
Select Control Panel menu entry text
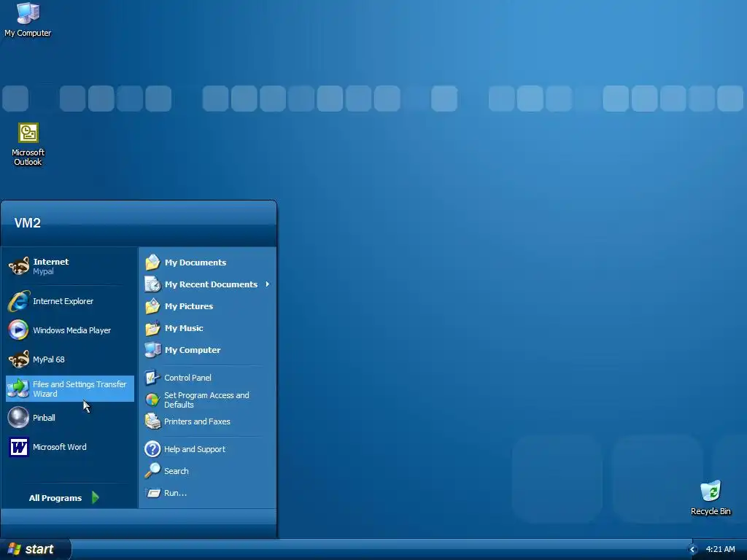[x=187, y=378]
